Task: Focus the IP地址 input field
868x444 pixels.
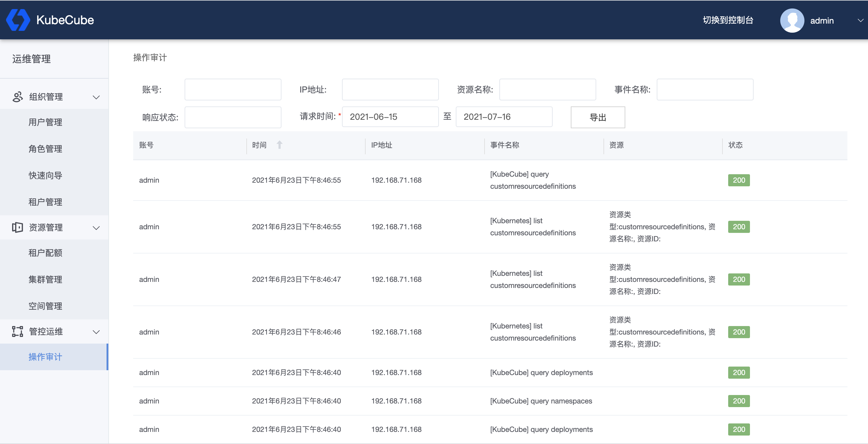Action: (x=390, y=90)
